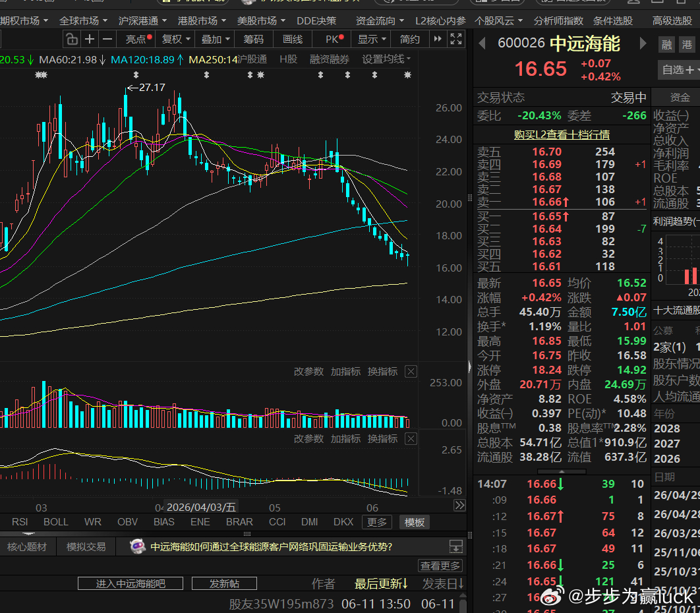Screen dimensions: 700x613
Task: Open the 期权市场 menu
Action: click(24, 21)
